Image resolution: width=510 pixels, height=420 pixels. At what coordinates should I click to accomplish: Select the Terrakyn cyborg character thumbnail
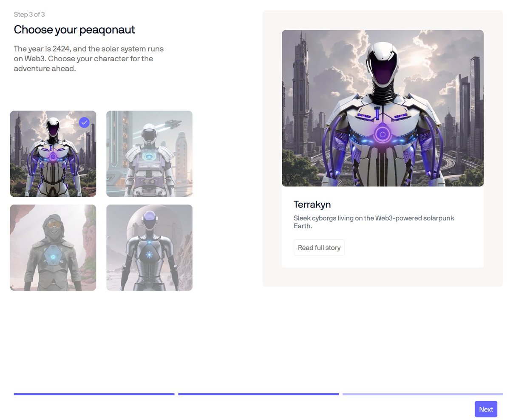point(53,154)
